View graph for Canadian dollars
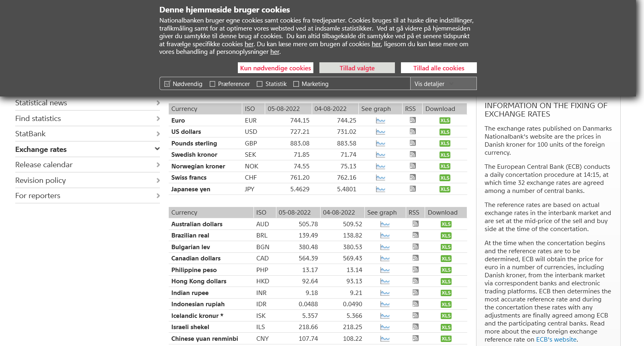This screenshot has width=644, height=346. pyautogui.click(x=385, y=258)
